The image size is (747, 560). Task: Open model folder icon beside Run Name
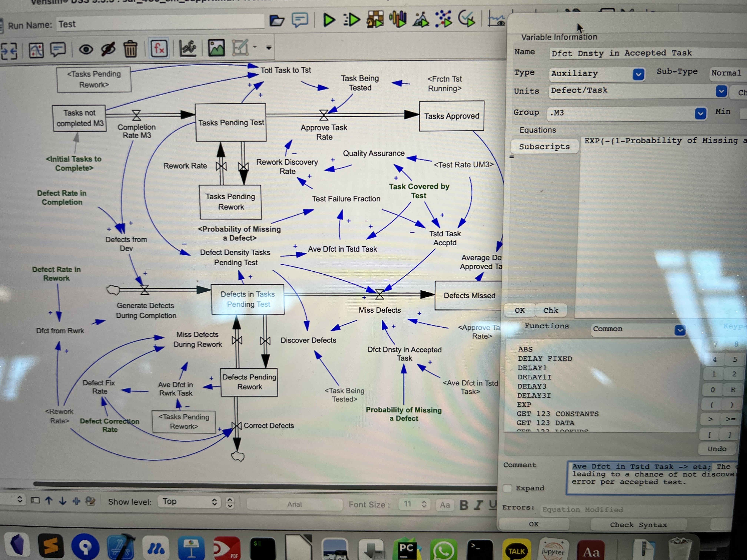(x=277, y=21)
